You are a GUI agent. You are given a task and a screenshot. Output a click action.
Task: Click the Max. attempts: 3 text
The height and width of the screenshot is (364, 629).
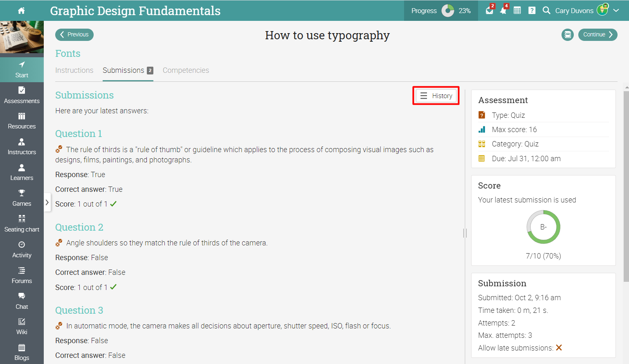(505, 335)
